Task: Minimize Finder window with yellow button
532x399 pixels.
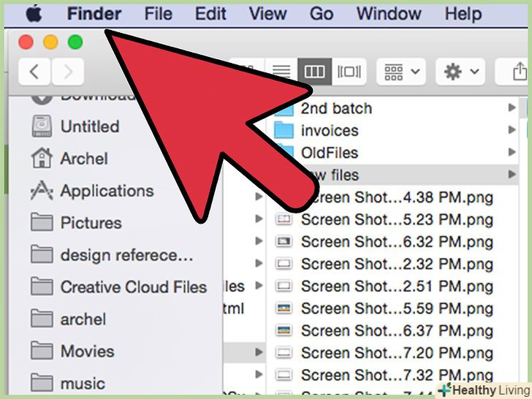Action: tap(50, 42)
